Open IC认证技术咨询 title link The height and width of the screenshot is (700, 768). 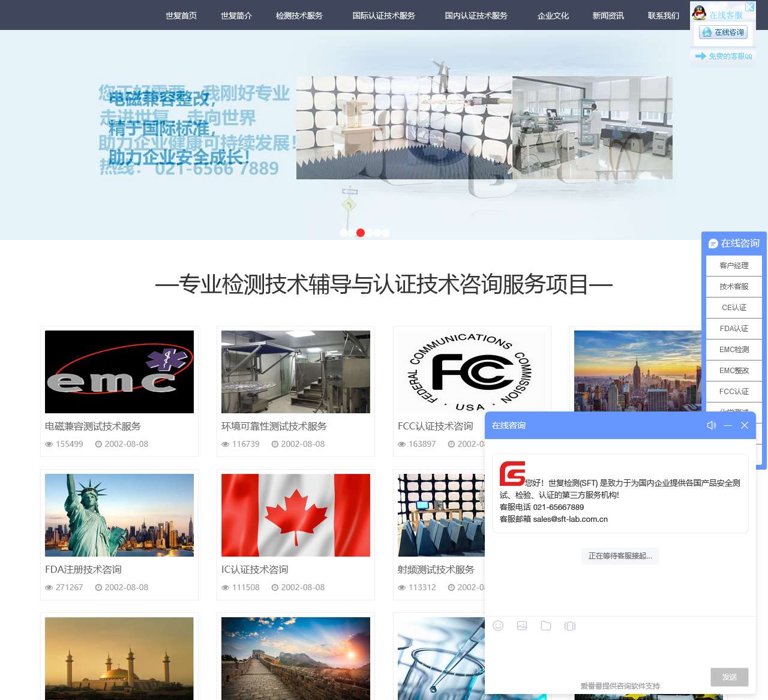tap(255, 570)
